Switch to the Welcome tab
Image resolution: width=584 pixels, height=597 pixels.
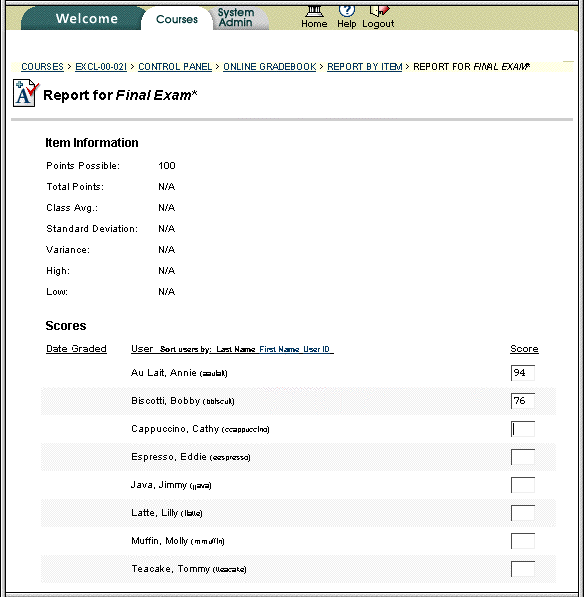click(87, 18)
